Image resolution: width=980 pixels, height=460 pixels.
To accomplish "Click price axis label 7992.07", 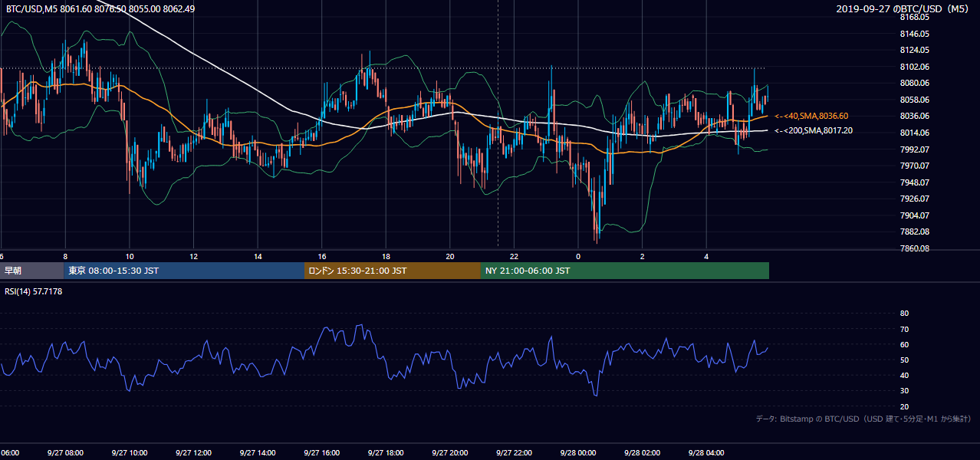I will click(x=914, y=149).
